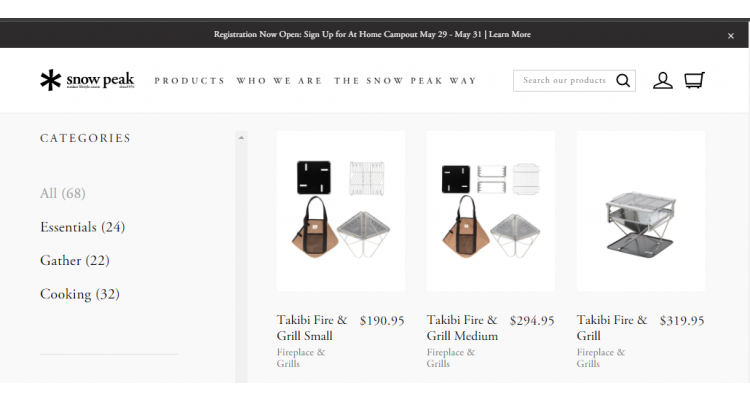
Task: Click the Snow Peak asterisk logo
Action: 51,80
